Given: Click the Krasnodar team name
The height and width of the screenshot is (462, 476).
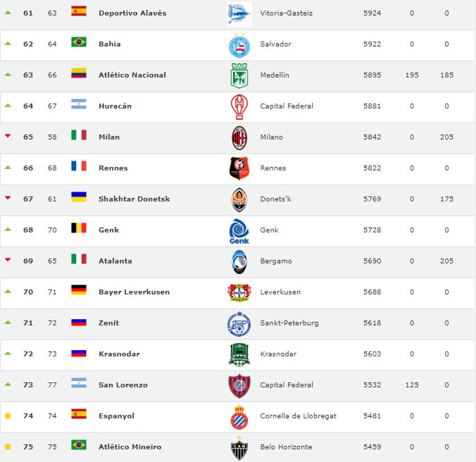Looking at the screenshot, I should click(x=119, y=354).
